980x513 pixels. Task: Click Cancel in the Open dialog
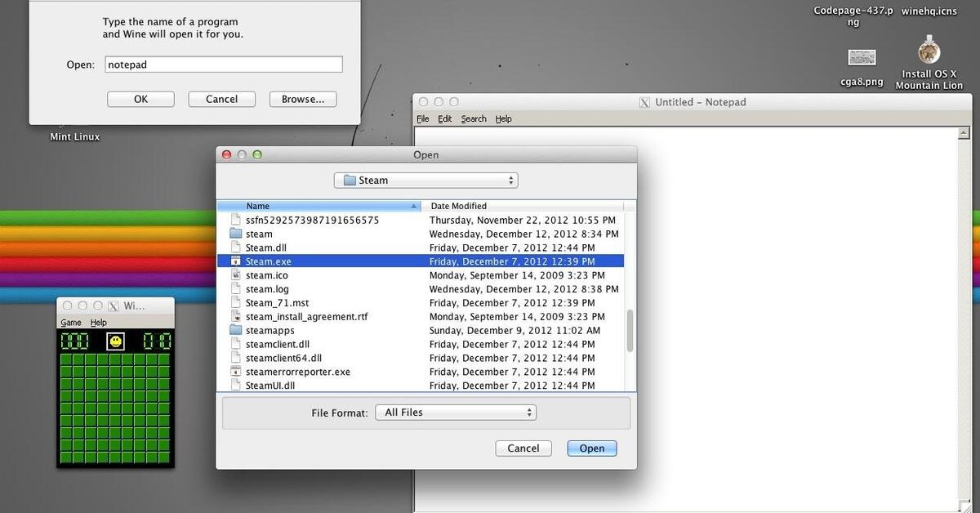523,448
